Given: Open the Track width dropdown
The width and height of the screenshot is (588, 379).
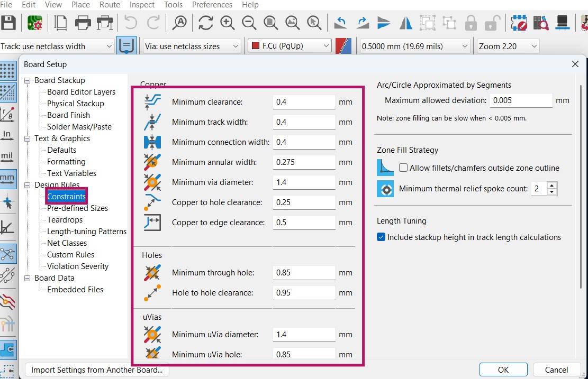Looking at the screenshot, I should [57, 47].
